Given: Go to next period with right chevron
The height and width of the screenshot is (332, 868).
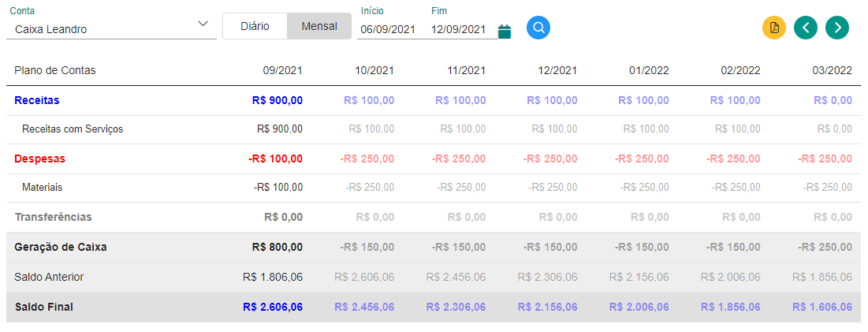Looking at the screenshot, I should click(x=837, y=27).
